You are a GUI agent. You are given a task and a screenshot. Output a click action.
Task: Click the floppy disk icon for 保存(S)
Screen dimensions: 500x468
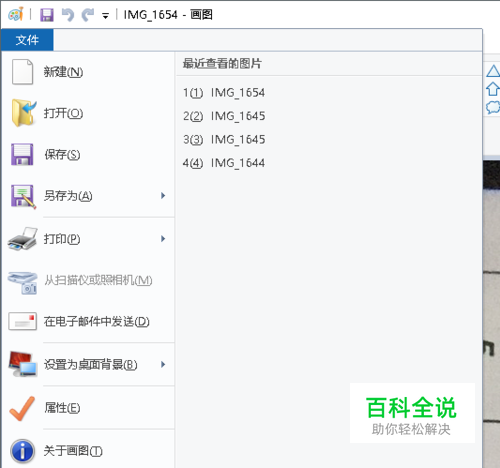point(22,154)
